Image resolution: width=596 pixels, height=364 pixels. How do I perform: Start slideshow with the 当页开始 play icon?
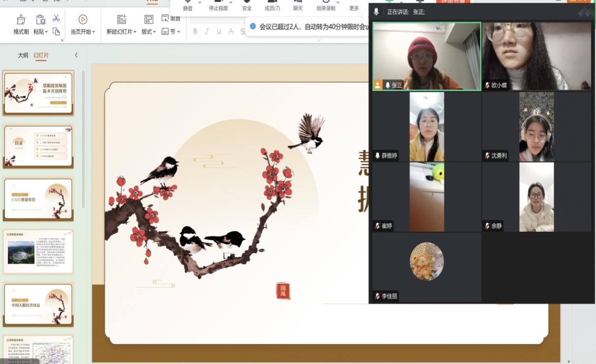pyautogui.click(x=83, y=20)
